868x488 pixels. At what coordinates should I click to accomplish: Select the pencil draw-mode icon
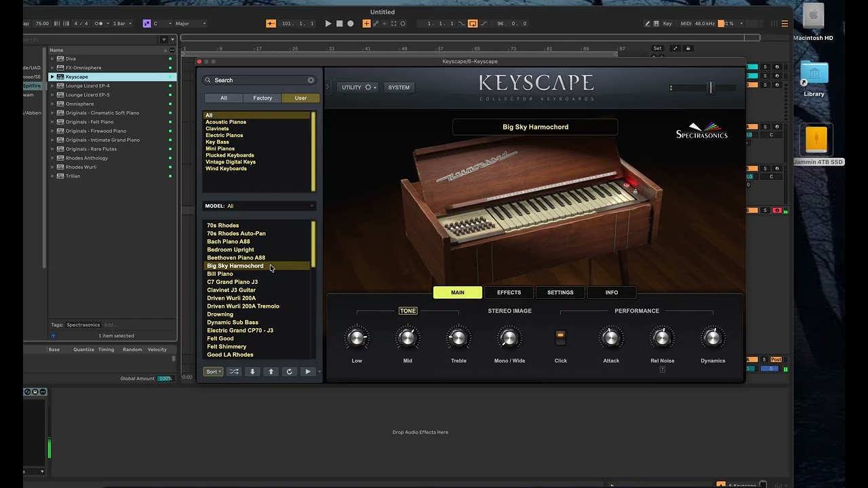(x=648, y=24)
